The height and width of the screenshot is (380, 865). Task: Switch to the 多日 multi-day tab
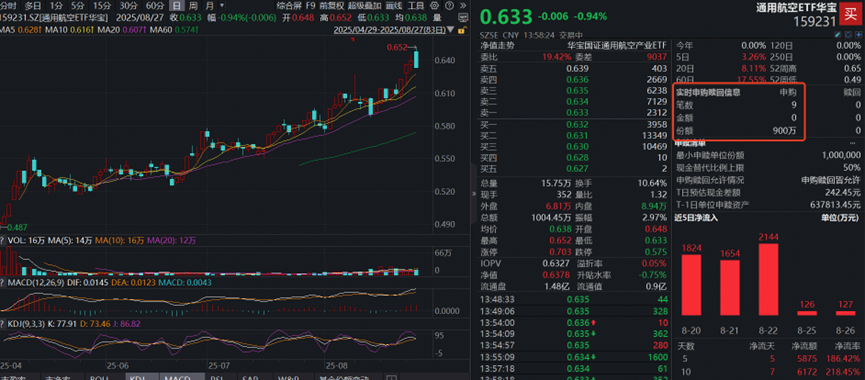click(x=33, y=6)
